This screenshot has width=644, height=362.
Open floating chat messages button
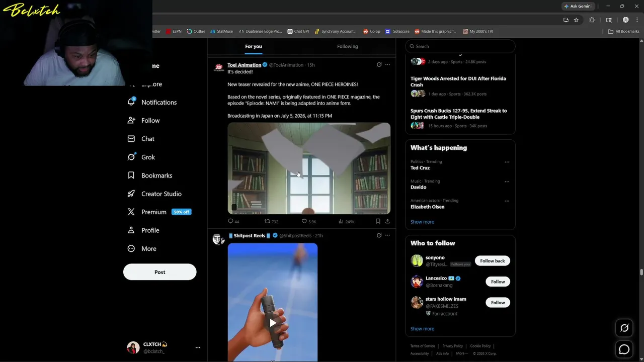click(624, 349)
